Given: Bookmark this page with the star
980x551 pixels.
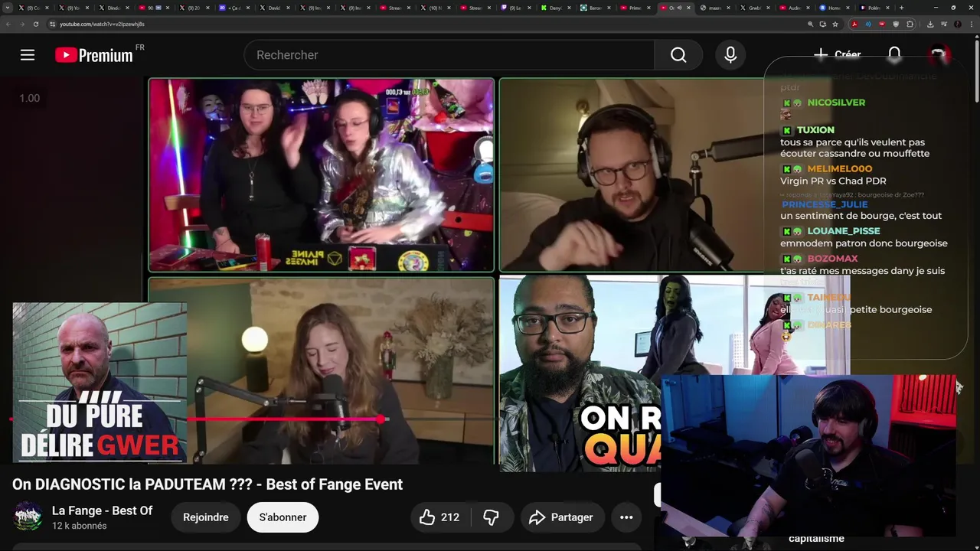Looking at the screenshot, I should click(835, 24).
